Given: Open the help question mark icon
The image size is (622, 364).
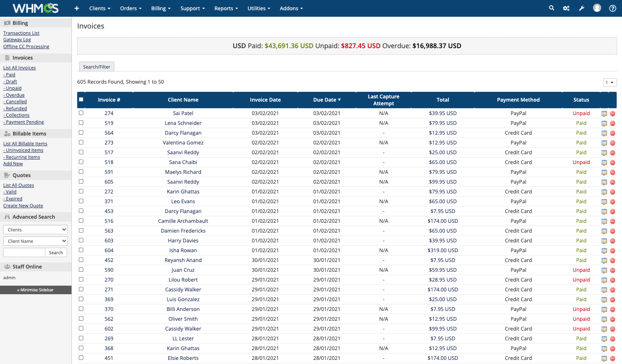Looking at the screenshot, I should pos(613,8).
